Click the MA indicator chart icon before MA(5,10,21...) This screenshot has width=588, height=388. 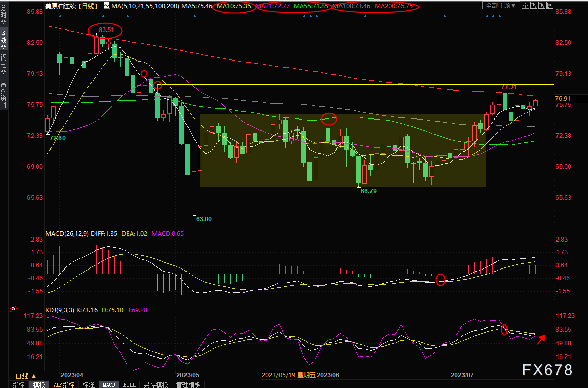[107, 6]
